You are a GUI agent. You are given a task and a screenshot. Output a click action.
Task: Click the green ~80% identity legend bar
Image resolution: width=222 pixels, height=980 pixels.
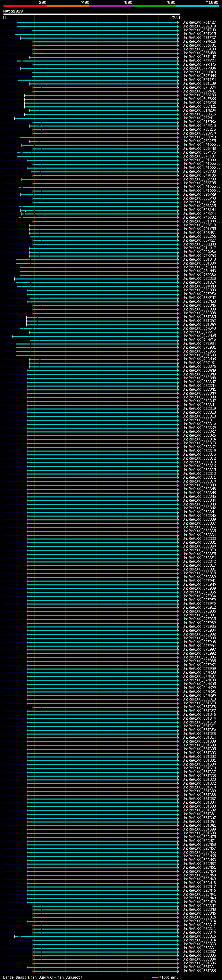coord(154,6)
